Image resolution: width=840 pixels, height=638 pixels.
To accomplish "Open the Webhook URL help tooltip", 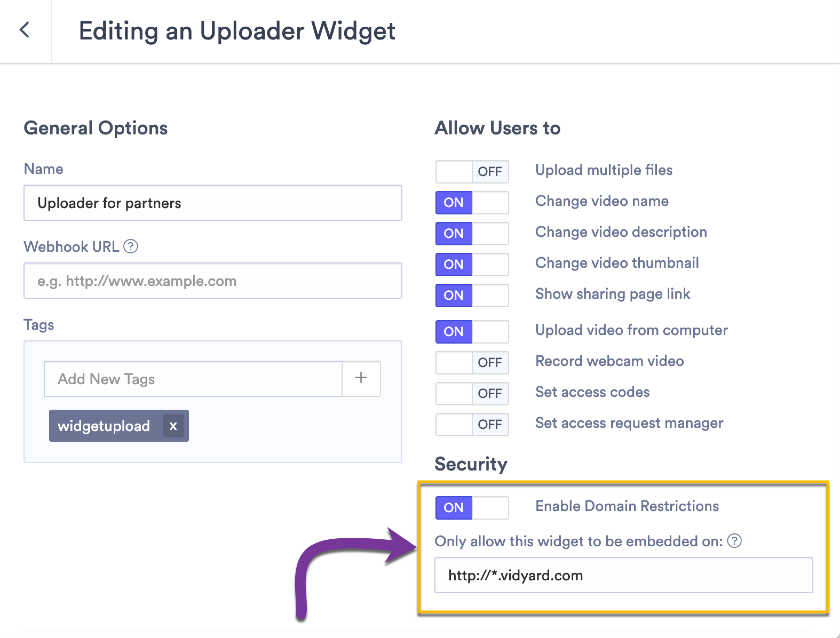I will pos(131,247).
